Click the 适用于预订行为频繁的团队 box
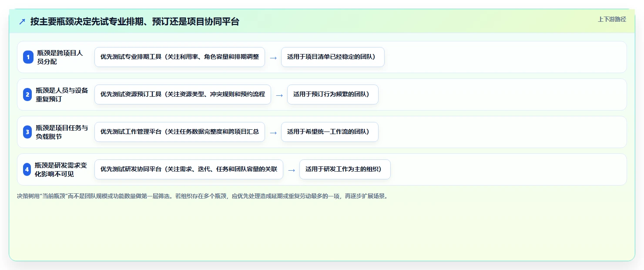The height and width of the screenshot is (270, 644). (x=333, y=94)
